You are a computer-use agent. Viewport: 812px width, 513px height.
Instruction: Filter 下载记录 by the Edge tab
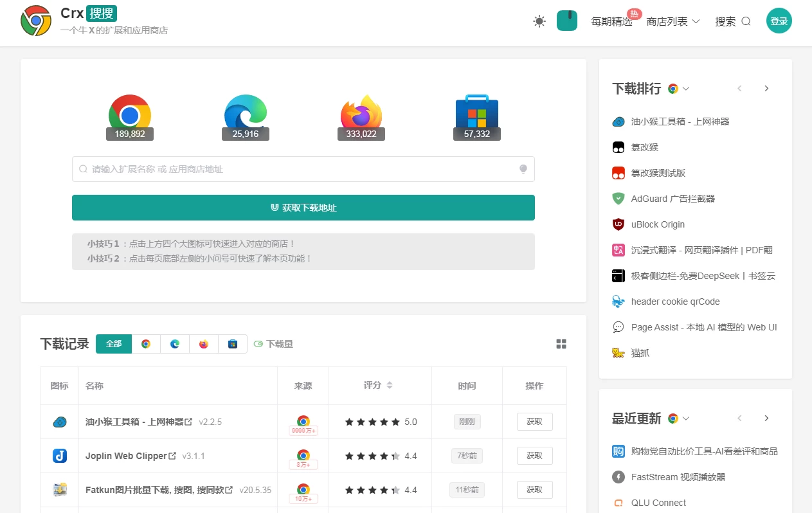[x=175, y=344]
